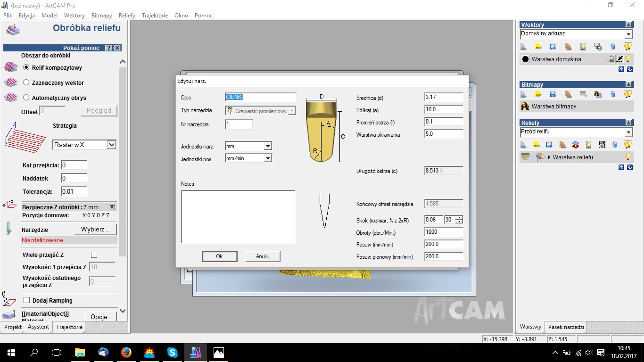The width and height of the screenshot is (644, 362).
Task: Open Jednostki narz. mm dropdown
Action: [268, 146]
